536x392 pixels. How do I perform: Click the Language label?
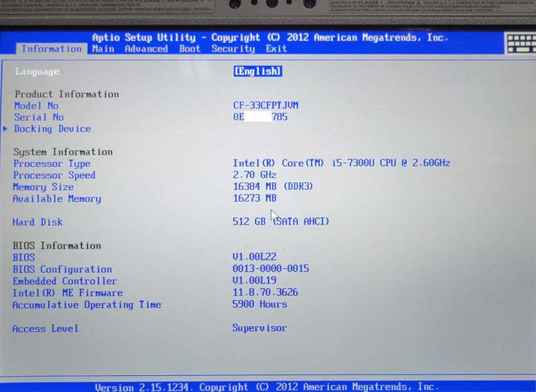(x=37, y=72)
